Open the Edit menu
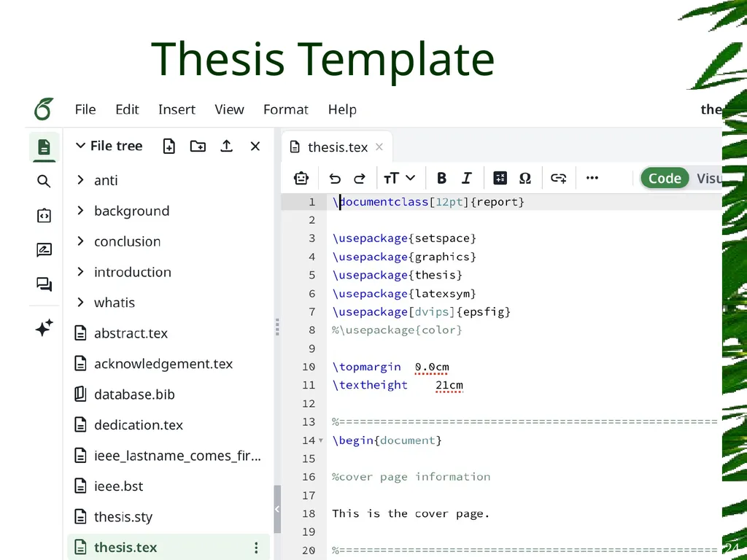747x560 pixels. (x=127, y=109)
